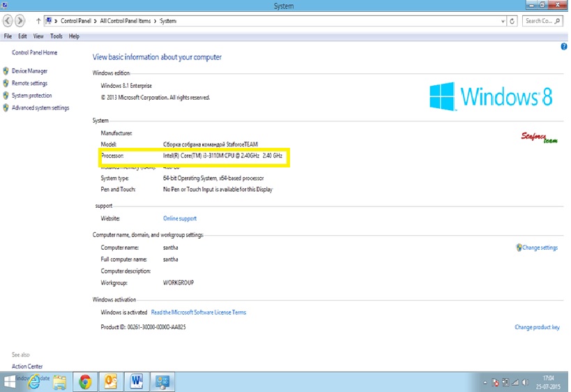Click the Full computer name value santha
This screenshot has width=571, height=392.
(x=170, y=259)
